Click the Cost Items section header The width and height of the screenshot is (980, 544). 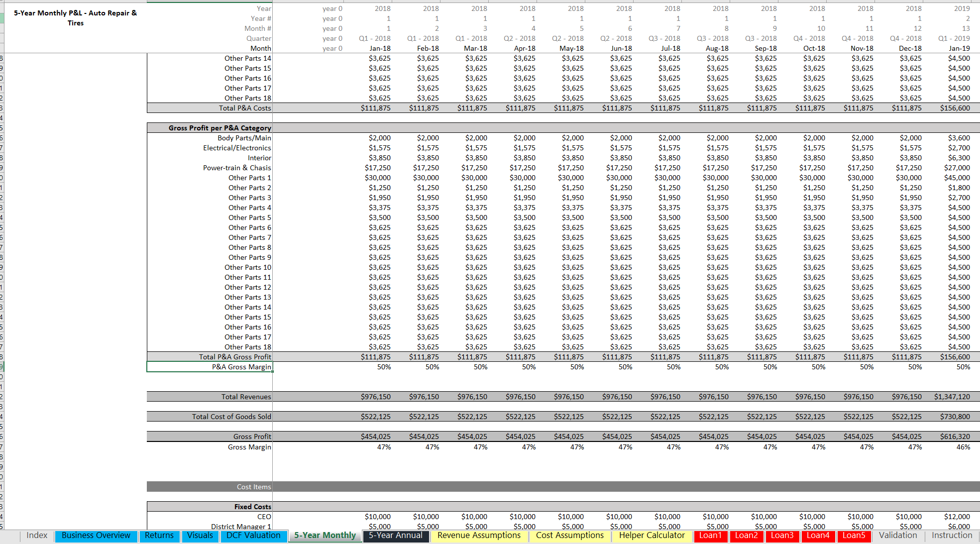254,487
